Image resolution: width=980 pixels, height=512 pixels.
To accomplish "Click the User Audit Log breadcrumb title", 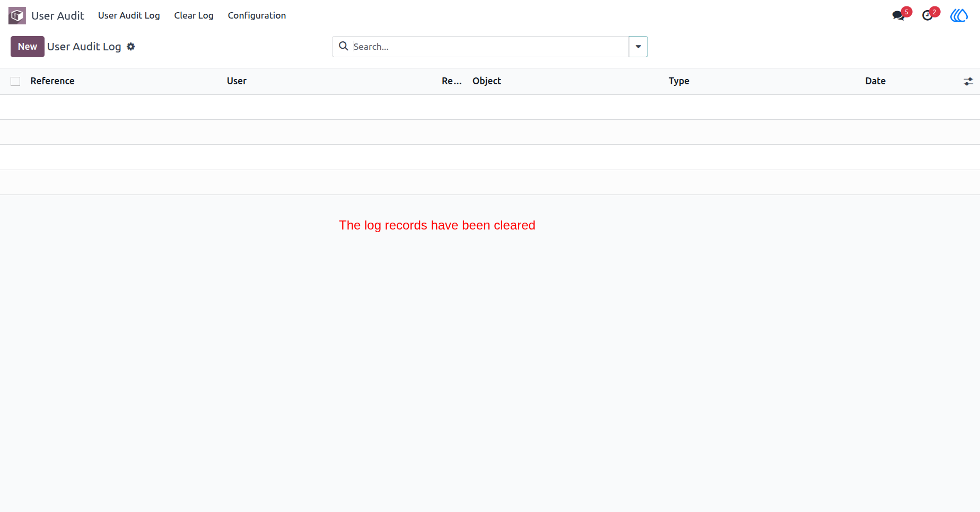I will point(84,47).
